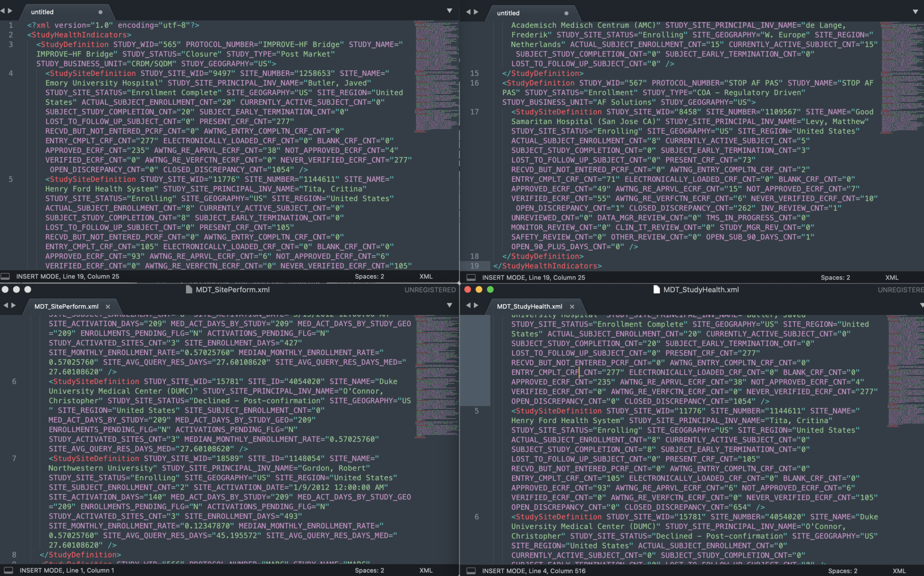Click line number 17 in upper-right untitled gutter
924x576 pixels.
(474, 112)
